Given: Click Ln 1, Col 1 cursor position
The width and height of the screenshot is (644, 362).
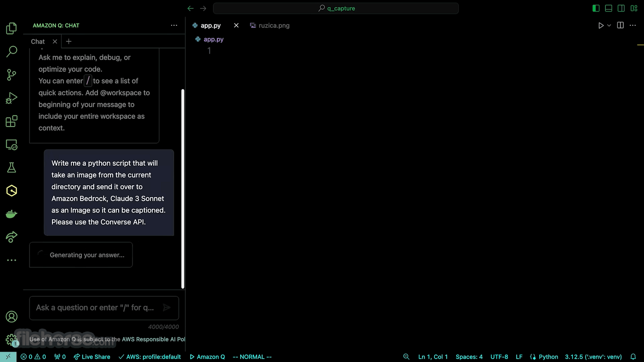Looking at the screenshot, I should tap(433, 357).
